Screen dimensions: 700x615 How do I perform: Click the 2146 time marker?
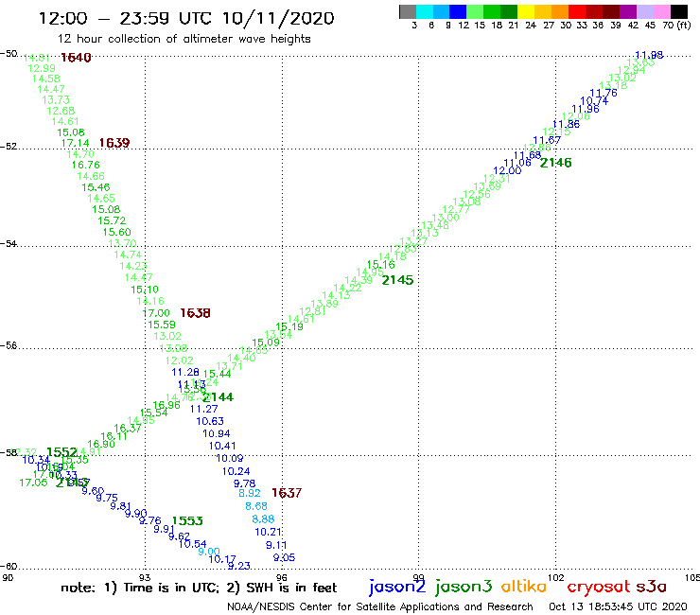[x=556, y=163]
